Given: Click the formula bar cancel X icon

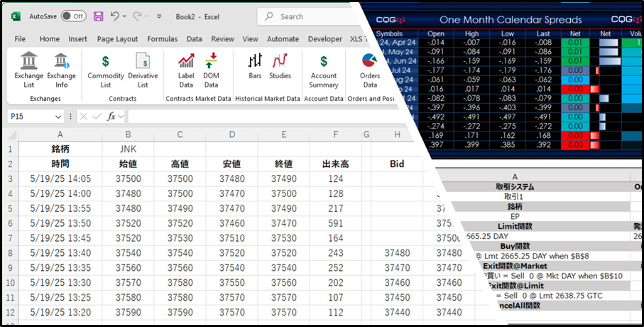Looking at the screenshot, I should click(x=84, y=117).
